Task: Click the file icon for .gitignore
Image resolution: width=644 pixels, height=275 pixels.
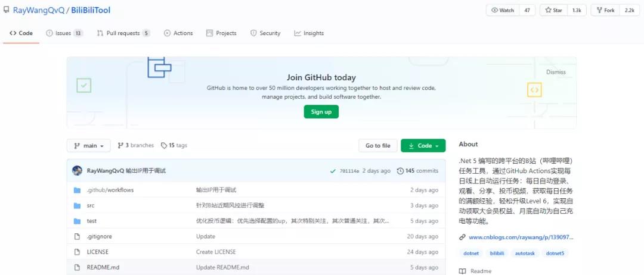Action: pyautogui.click(x=77, y=236)
